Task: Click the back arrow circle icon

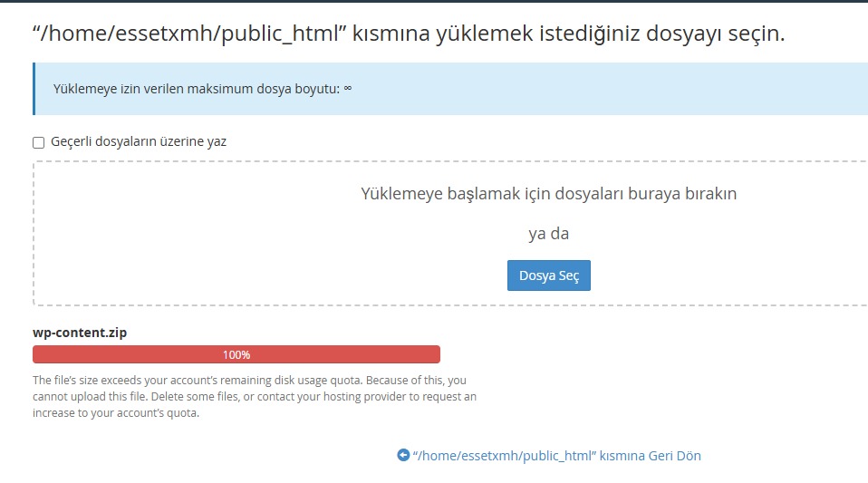Action: (403, 456)
